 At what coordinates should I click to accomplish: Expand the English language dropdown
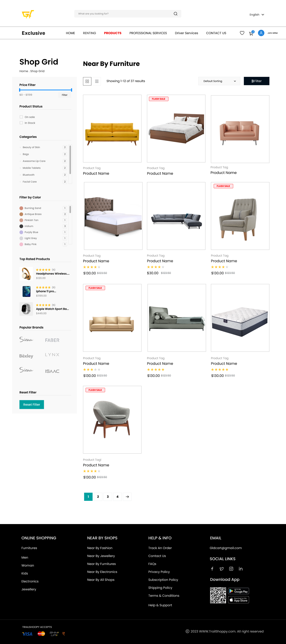(x=257, y=15)
